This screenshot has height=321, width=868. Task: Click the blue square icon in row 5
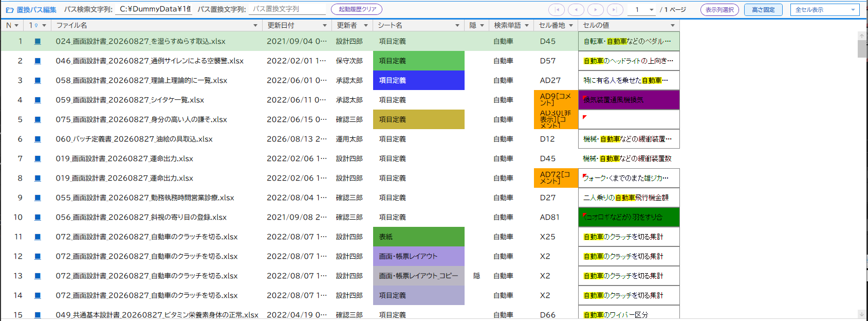[38, 119]
